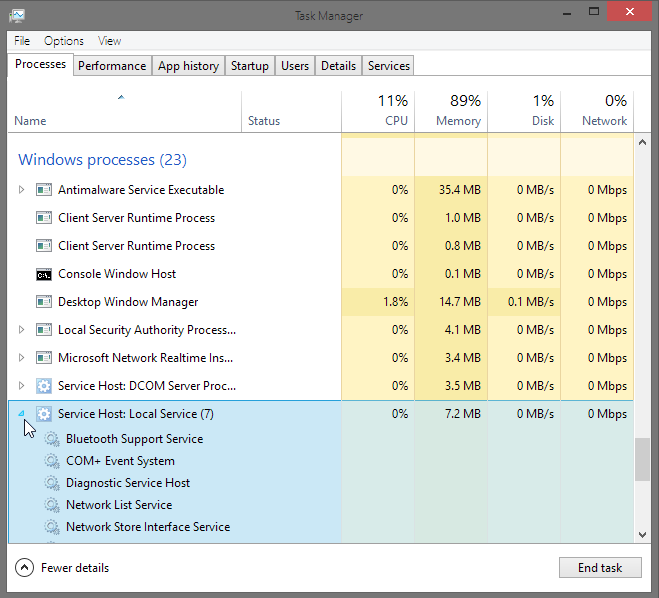659x598 pixels.
Task: Click the Fewer details link
Action: coord(75,568)
